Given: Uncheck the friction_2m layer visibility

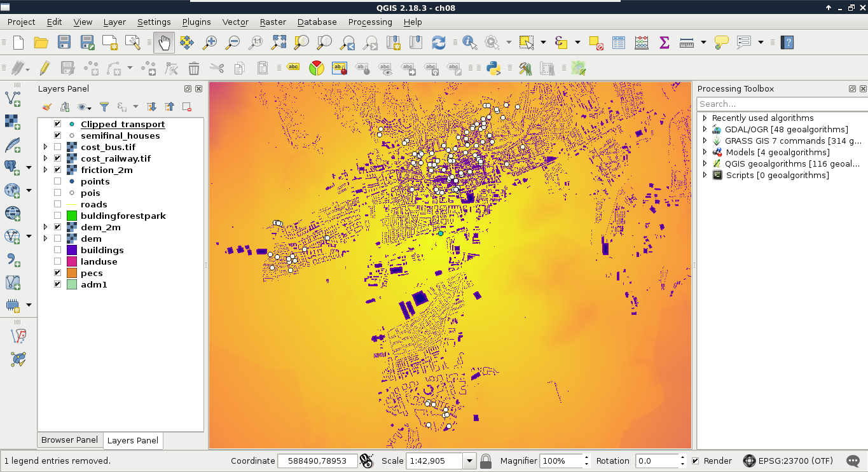Looking at the screenshot, I should (58, 170).
